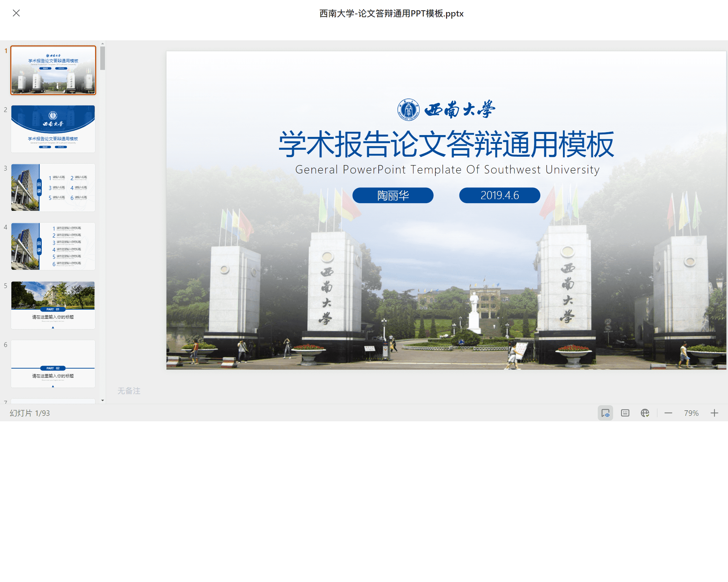The width and height of the screenshot is (728, 582).
Task: Select slide 2 thumbnail with blue header
Action: click(x=53, y=129)
